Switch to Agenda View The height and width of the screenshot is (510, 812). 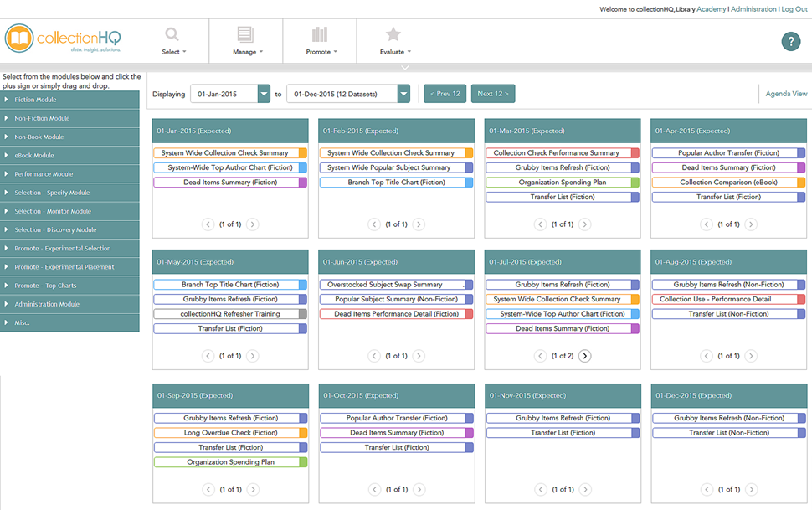coord(786,94)
